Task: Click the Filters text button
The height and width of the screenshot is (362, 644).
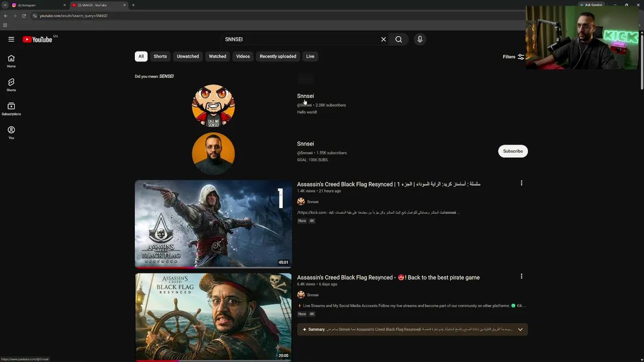Action: coord(509,57)
